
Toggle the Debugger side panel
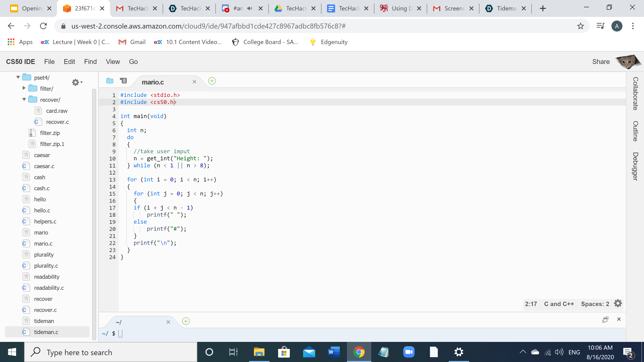[635, 166]
